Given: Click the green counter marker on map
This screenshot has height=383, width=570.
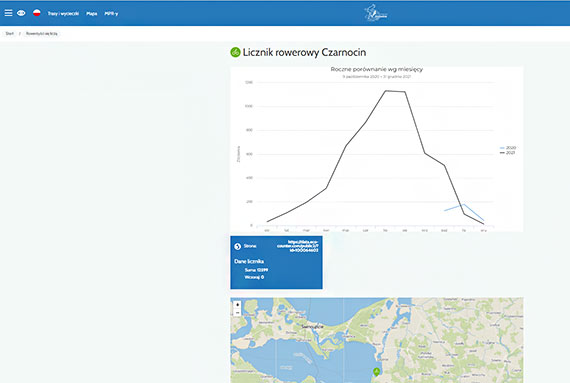Looking at the screenshot, I should (x=377, y=372).
